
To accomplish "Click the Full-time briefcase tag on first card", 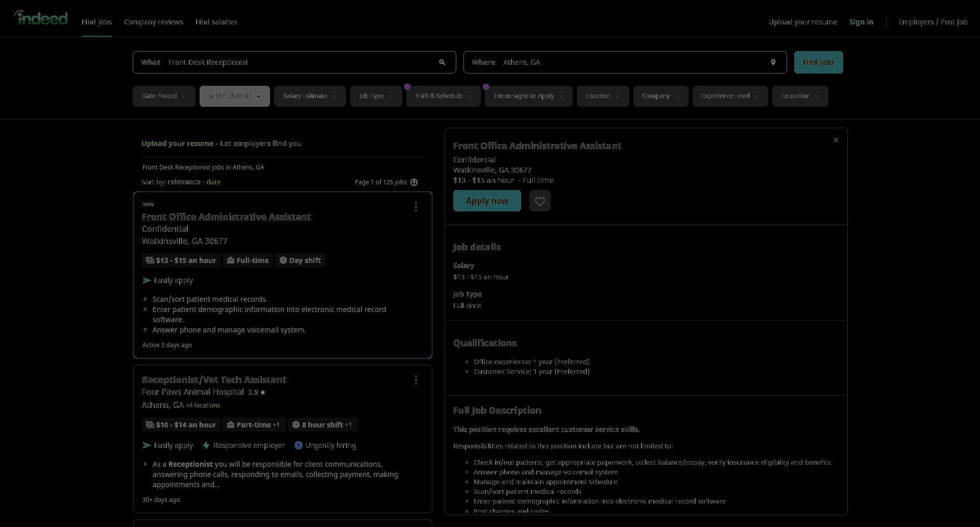I will pos(248,260).
